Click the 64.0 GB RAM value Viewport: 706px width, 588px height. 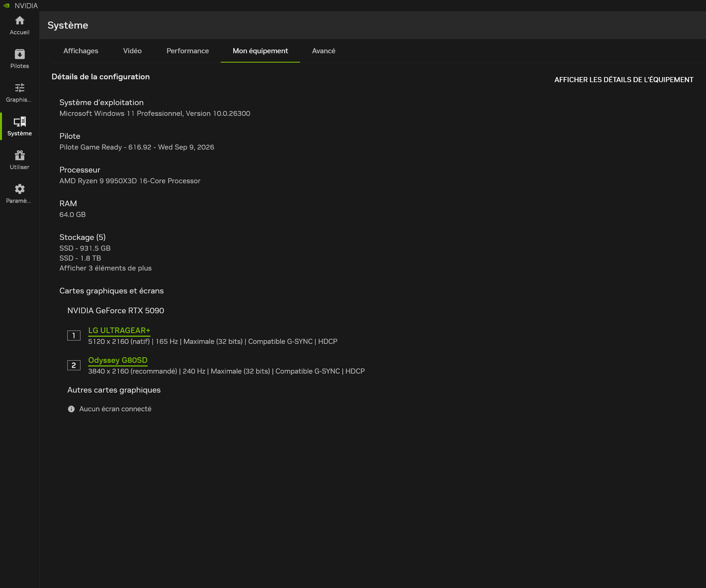(x=73, y=214)
